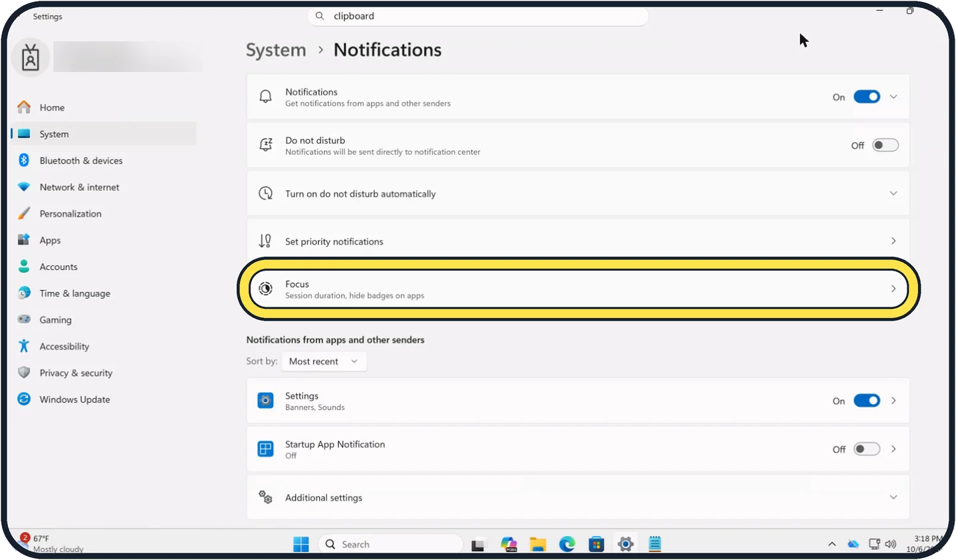
Task: Click the Personalization paintbrush icon
Action: click(24, 214)
